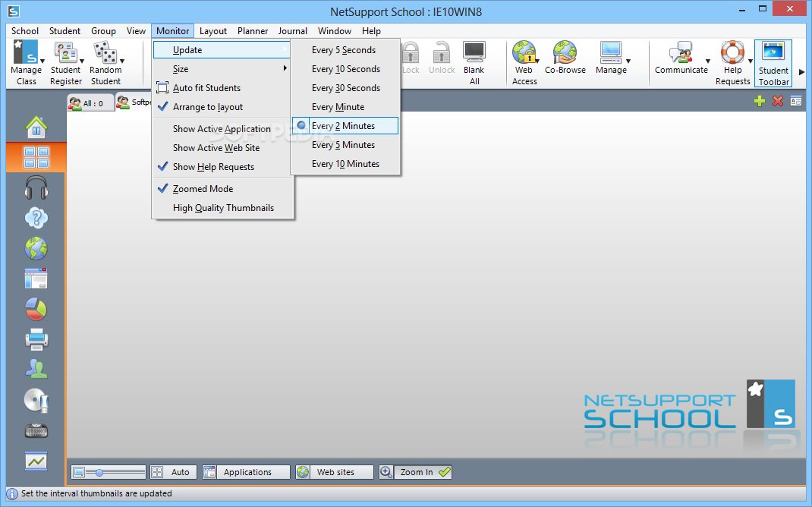Open the Student Register icon
The height and width of the screenshot is (507, 812).
pos(65,52)
